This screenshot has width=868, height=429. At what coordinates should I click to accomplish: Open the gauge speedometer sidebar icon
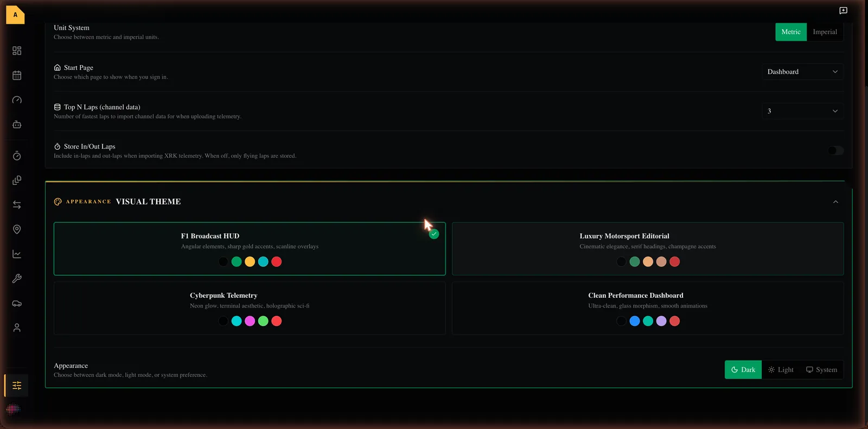pos(17,100)
